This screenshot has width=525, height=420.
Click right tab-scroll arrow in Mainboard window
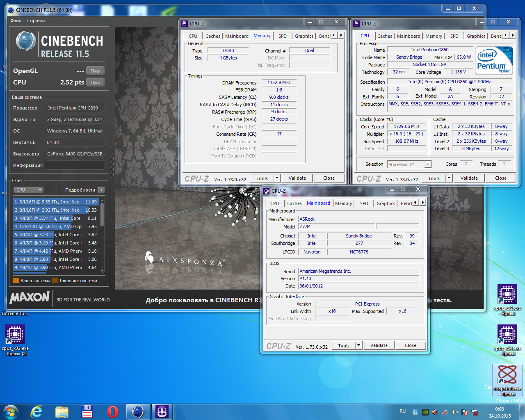(423, 203)
